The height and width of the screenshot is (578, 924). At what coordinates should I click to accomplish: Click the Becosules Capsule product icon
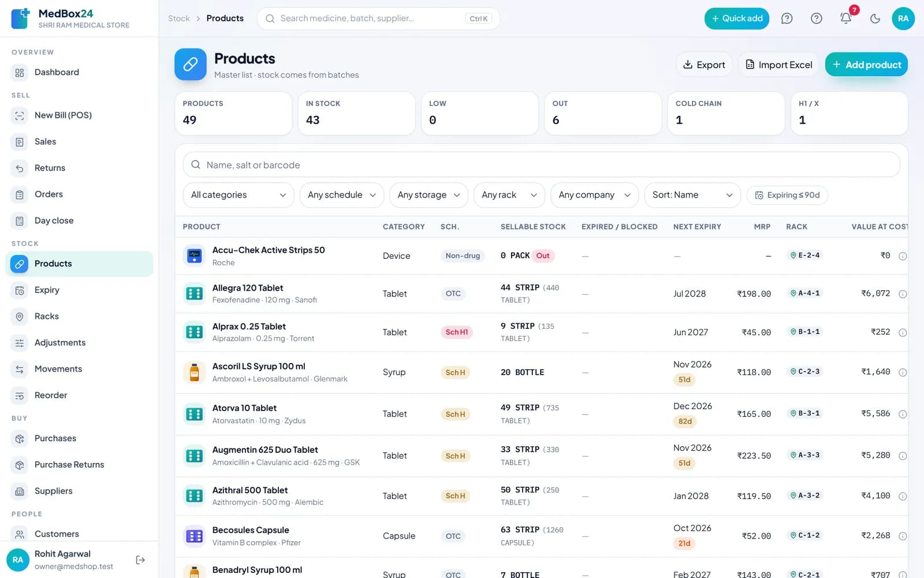pyautogui.click(x=195, y=536)
